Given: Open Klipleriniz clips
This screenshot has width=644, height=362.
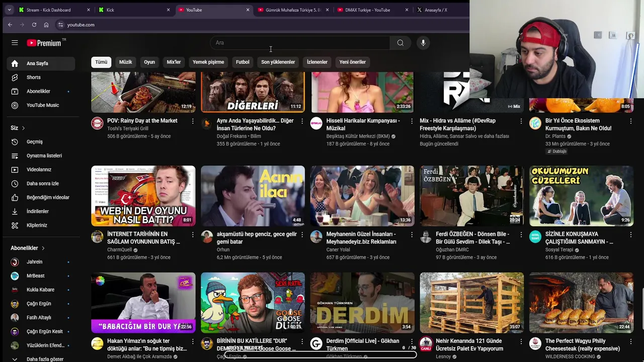Looking at the screenshot, I should pos(41,225).
